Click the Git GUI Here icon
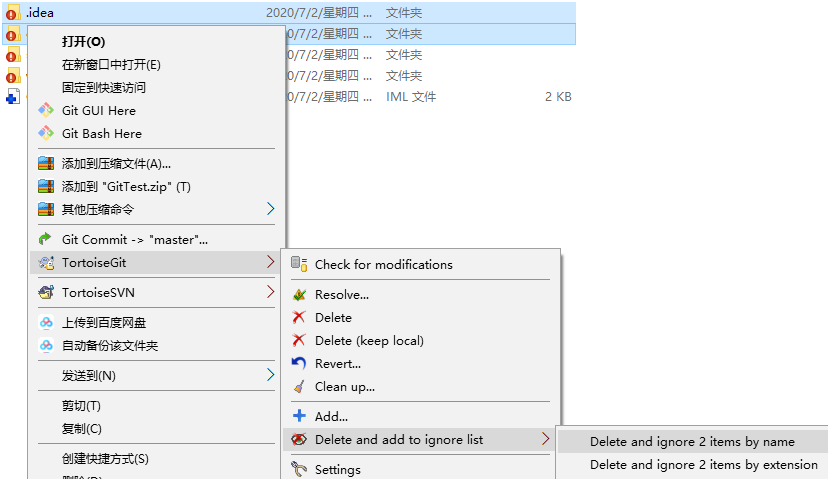 coord(46,110)
